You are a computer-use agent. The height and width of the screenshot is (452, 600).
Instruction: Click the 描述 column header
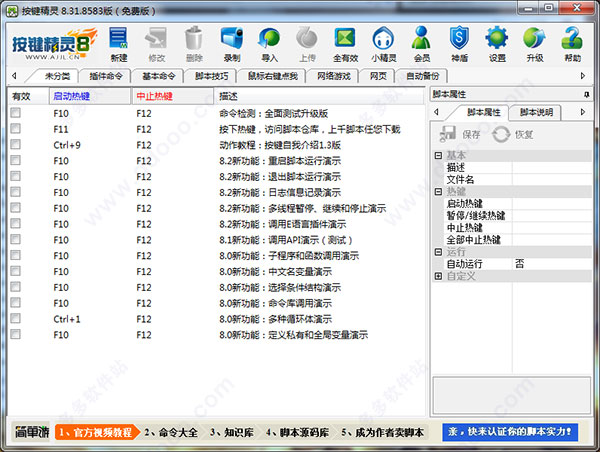320,96
